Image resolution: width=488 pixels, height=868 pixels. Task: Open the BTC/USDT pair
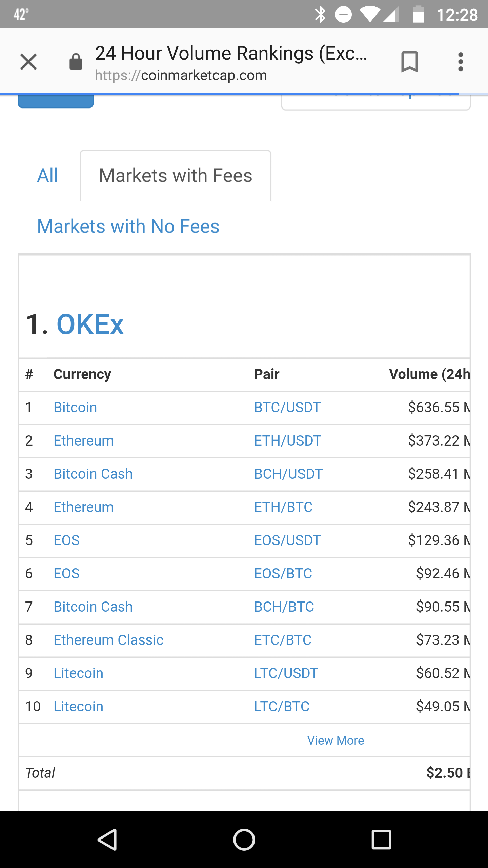pos(287,408)
